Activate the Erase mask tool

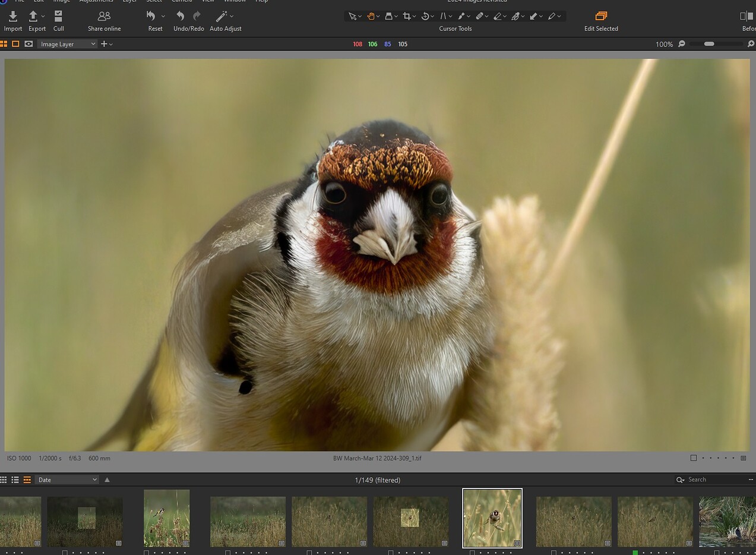(x=499, y=16)
